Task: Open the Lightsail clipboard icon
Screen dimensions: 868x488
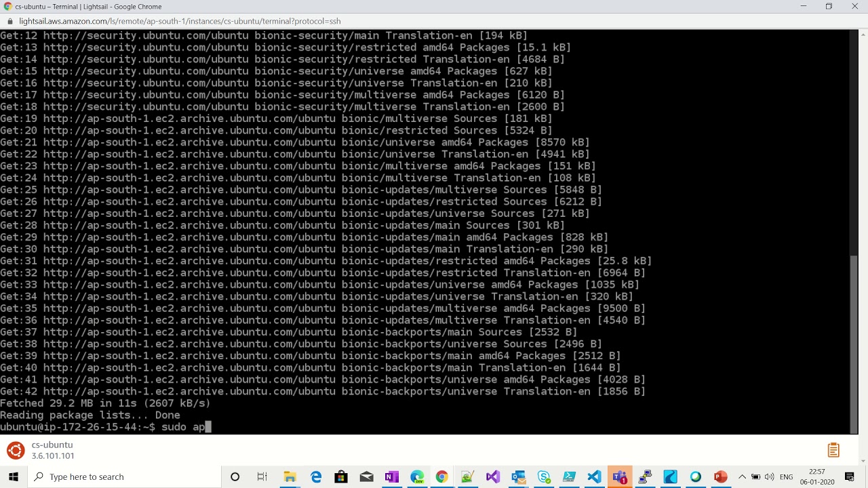Action: (x=833, y=450)
